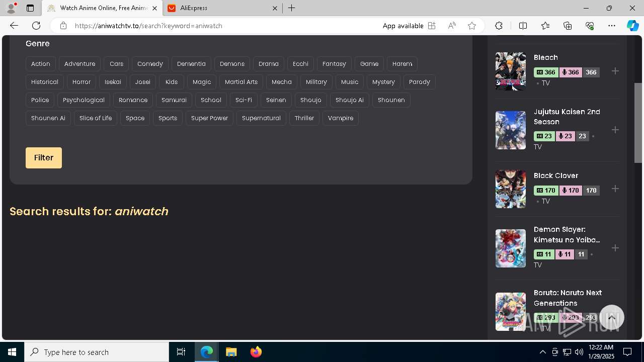Show hidden tray icons
The height and width of the screenshot is (362, 644).
[542, 352]
